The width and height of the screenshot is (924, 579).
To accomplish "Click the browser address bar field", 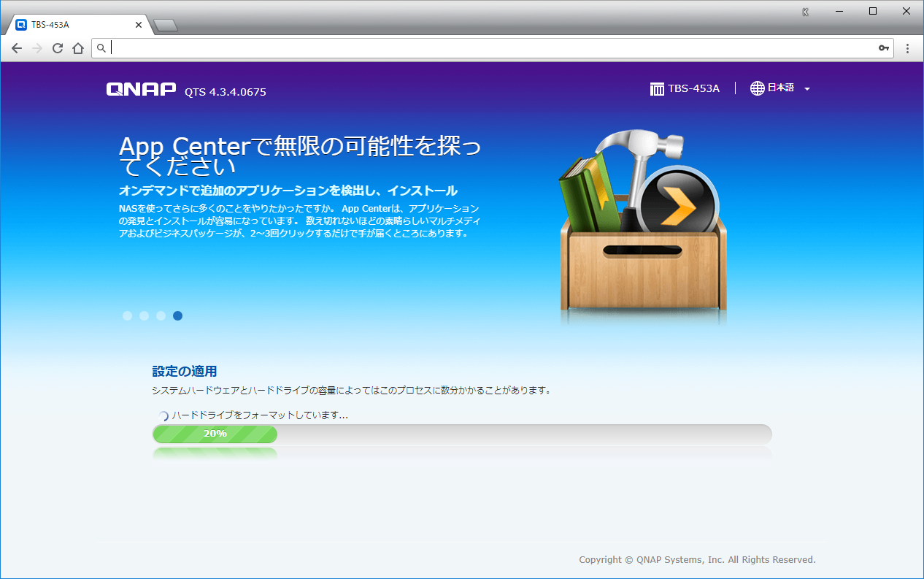I will [489, 48].
